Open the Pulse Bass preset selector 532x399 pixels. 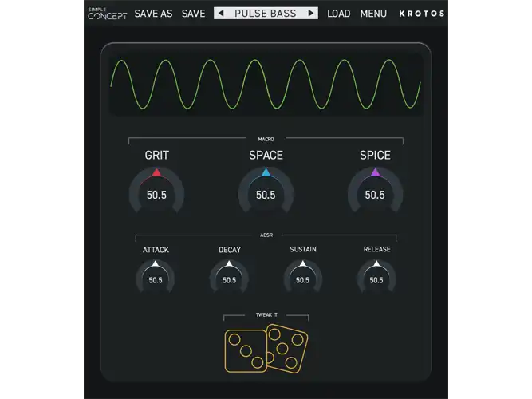click(266, 14)
